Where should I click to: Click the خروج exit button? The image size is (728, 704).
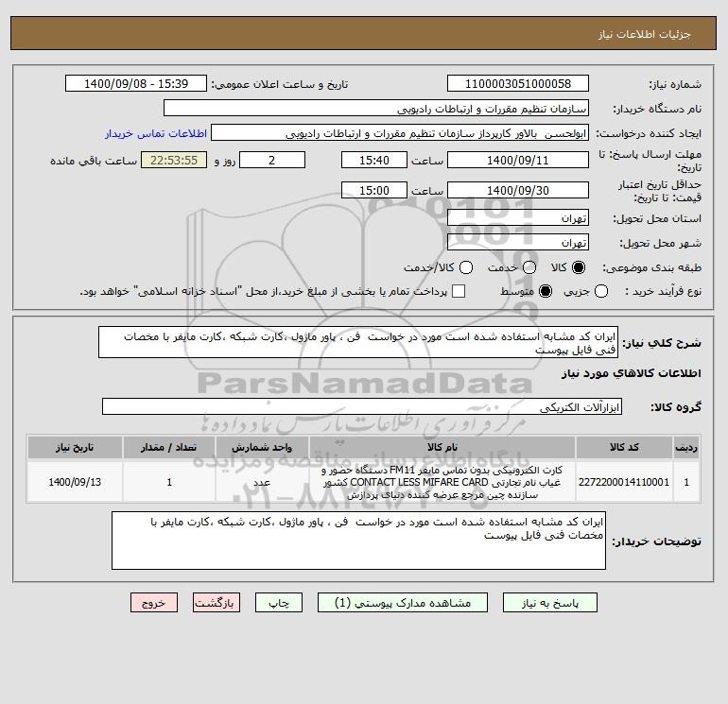pos(154,603)
